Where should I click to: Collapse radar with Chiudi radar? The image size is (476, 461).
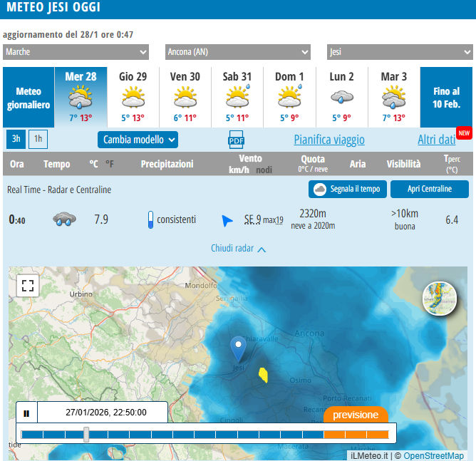[239, 249]
